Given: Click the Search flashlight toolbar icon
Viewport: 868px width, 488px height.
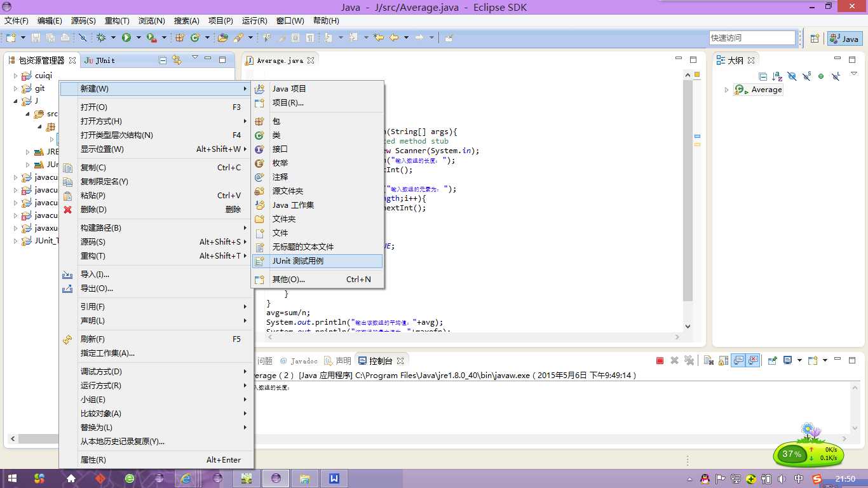Looking at the screenshot, I should (x=238, y=37).
